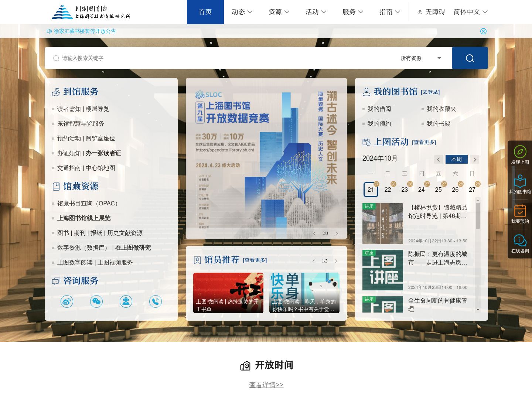Go to next week in calendar
Image resolution: width=532 pixels, height=399 pixels.
[x=475, y=160]
